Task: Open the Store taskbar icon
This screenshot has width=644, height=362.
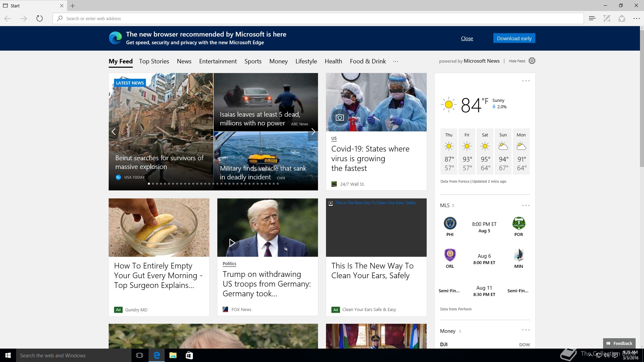Action: tap(189, 355)
